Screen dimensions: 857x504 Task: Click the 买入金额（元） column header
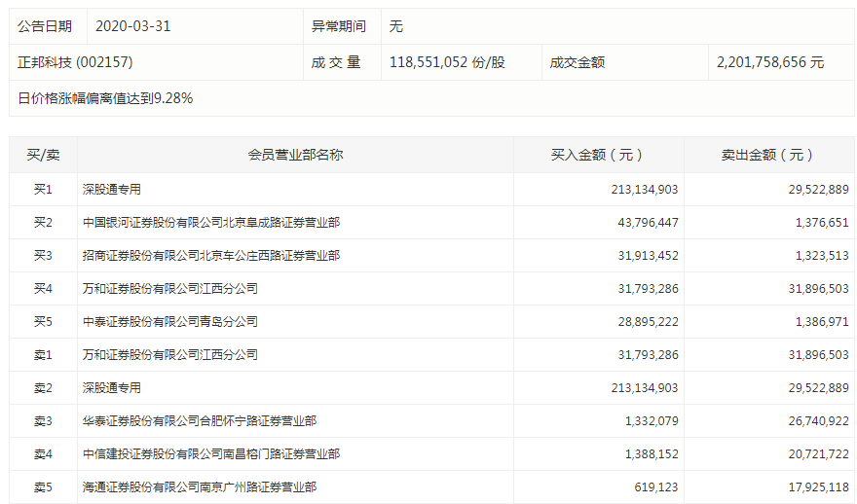(597, 155)
